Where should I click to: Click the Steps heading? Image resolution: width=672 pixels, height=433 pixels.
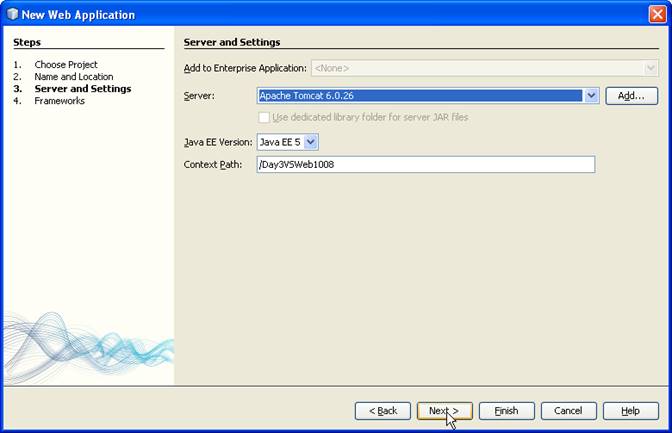tap(27, 42)
